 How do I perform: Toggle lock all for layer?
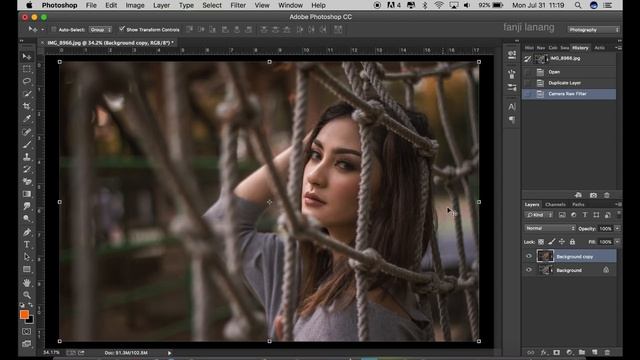573,242
